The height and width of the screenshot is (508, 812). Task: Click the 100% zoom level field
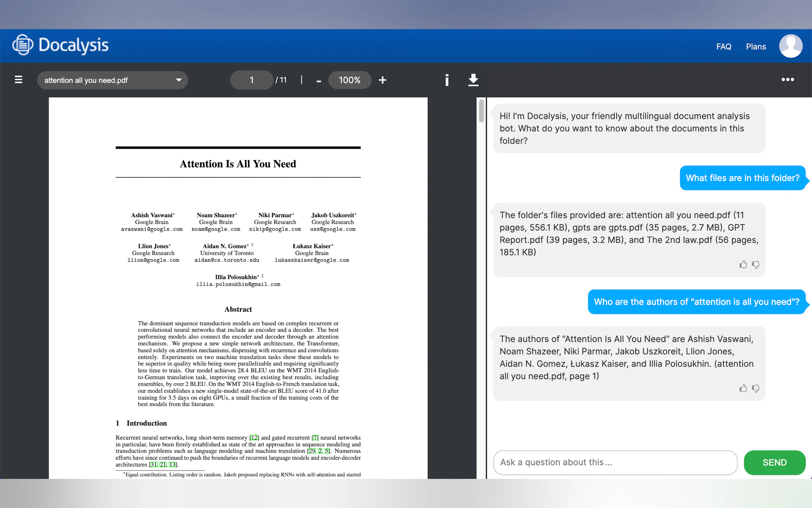pos(349,80)
